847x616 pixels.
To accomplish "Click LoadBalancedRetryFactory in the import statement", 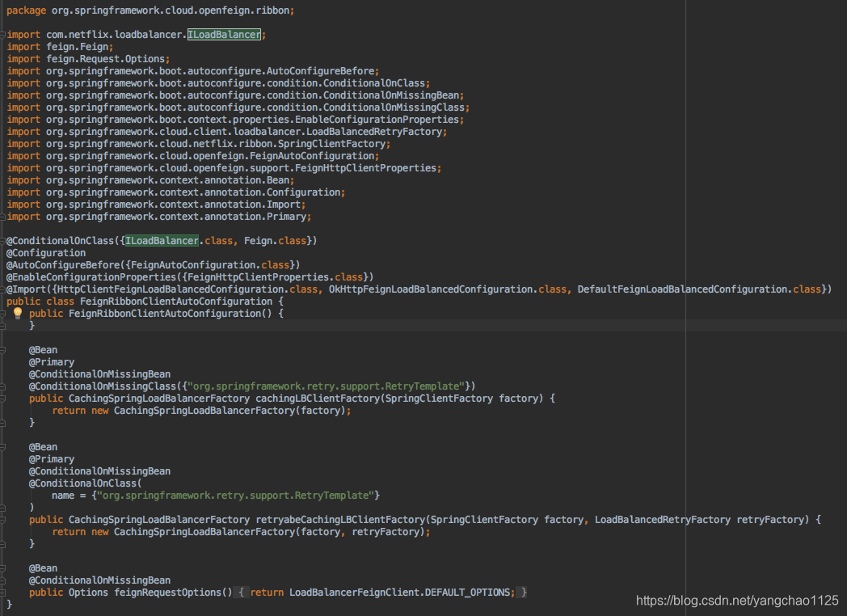I will pos(374,132).
